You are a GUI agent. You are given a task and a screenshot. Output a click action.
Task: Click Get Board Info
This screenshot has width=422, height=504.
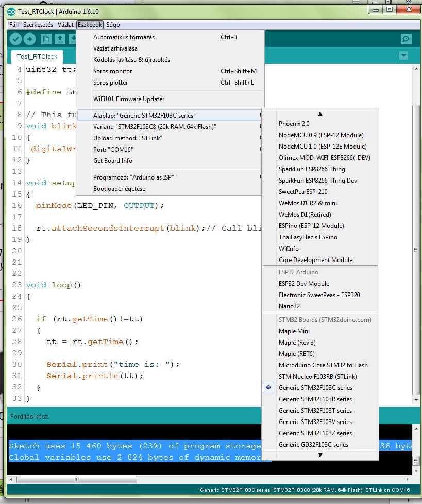click(170, 161)
